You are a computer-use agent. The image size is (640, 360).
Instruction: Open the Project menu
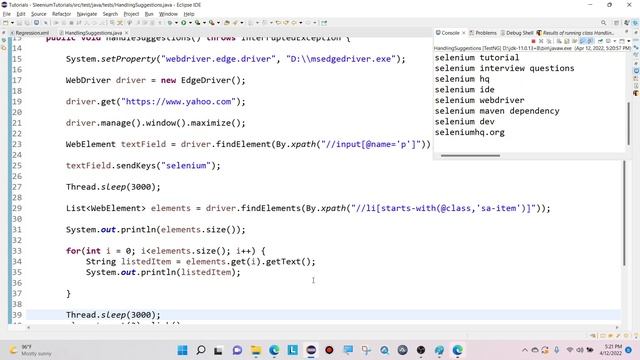[x=131, y=14]
